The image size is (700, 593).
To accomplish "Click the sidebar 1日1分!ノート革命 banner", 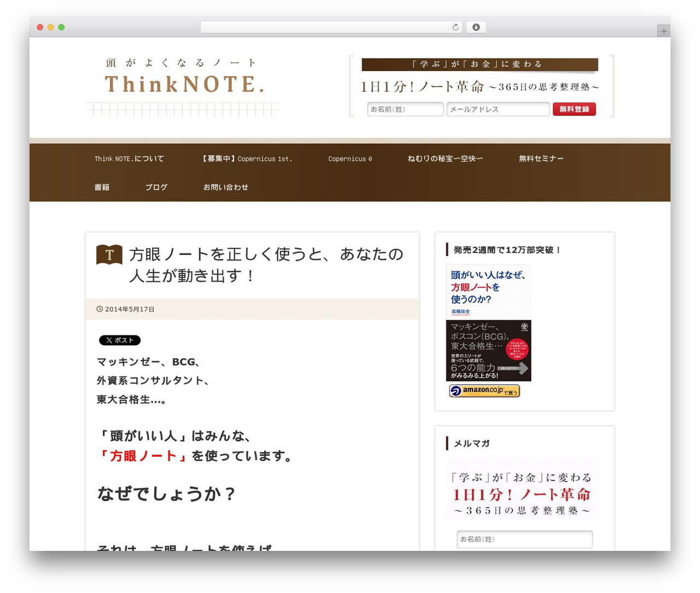I will [x=522, y=490].
